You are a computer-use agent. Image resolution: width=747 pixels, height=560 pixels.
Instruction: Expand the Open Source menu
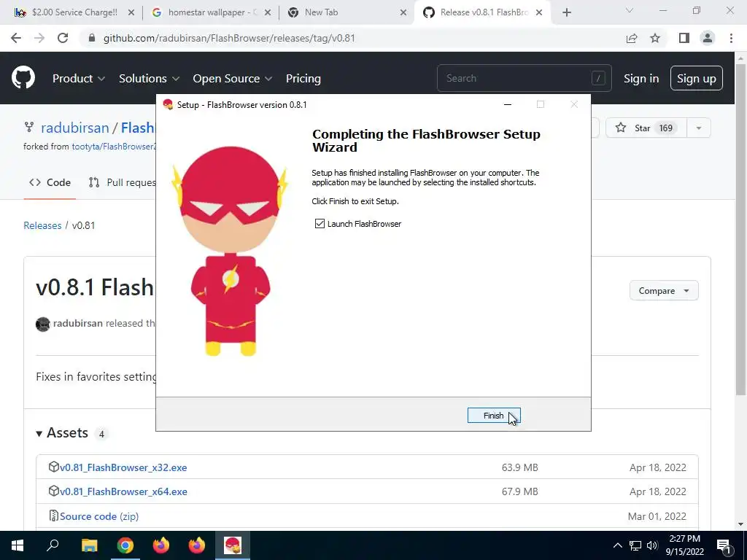pyautogui.click(x=233, y=79)
